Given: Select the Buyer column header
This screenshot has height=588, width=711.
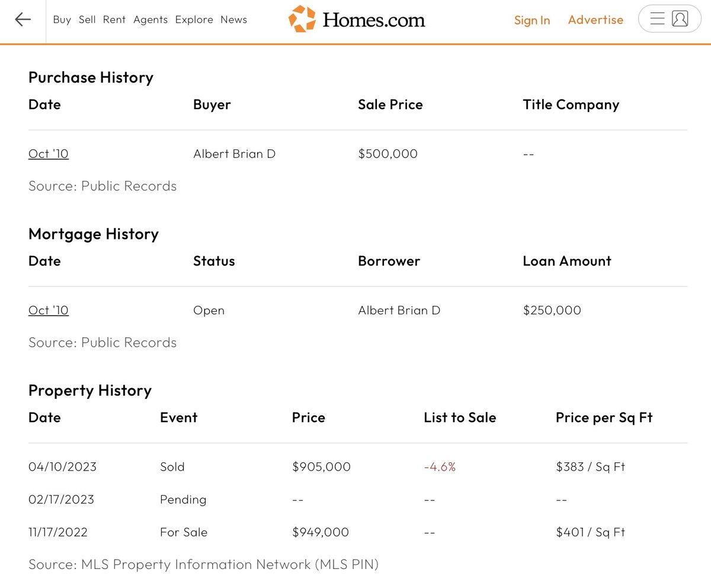Looking at the screenshot, I should [212, 105].
